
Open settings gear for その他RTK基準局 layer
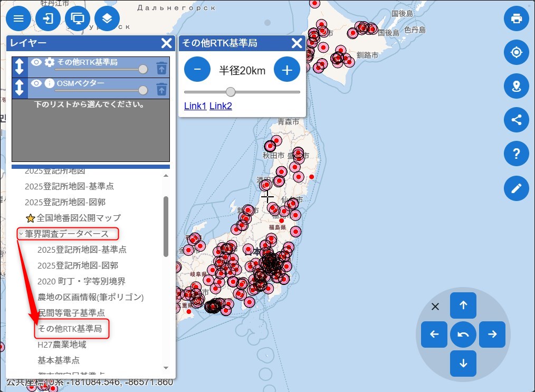(50, 62)
